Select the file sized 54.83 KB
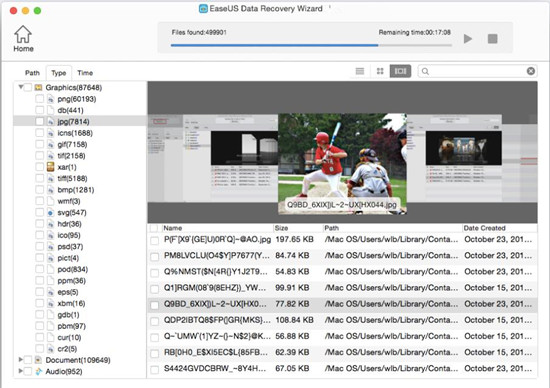The image size is (550, 388). pyautogui.click(x=342, y=272)
